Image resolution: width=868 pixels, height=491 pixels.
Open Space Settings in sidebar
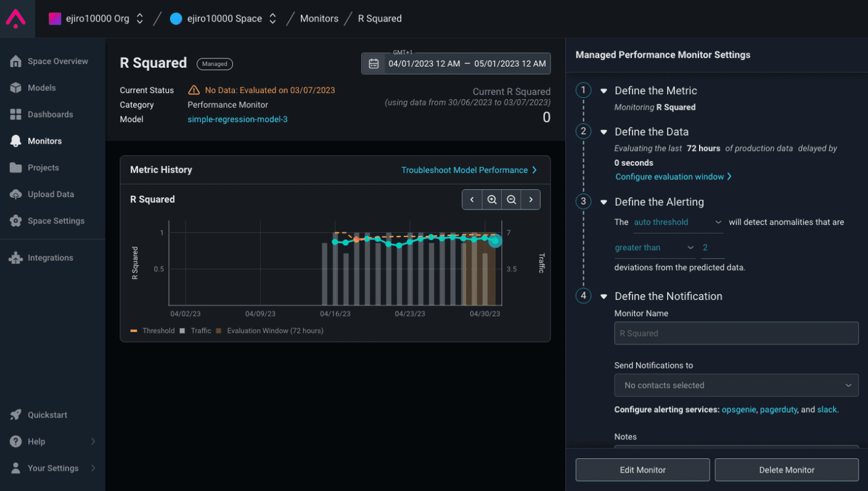coord(55,221)
